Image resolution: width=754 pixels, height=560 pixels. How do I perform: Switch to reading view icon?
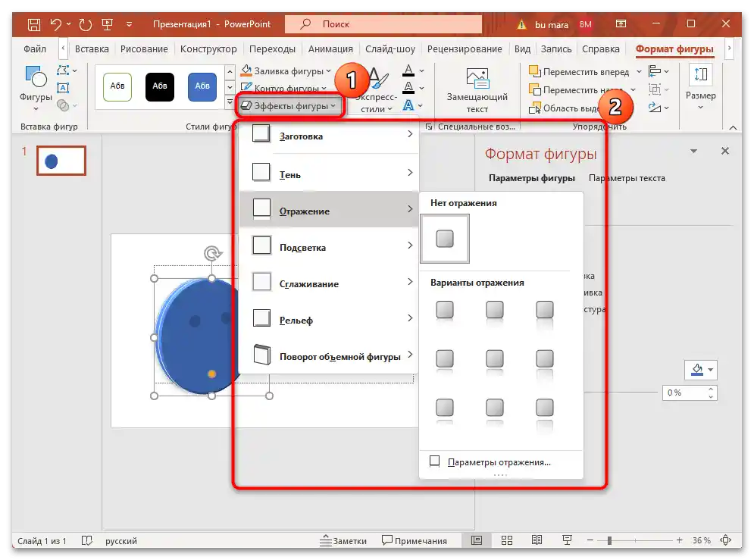point(537,540)
